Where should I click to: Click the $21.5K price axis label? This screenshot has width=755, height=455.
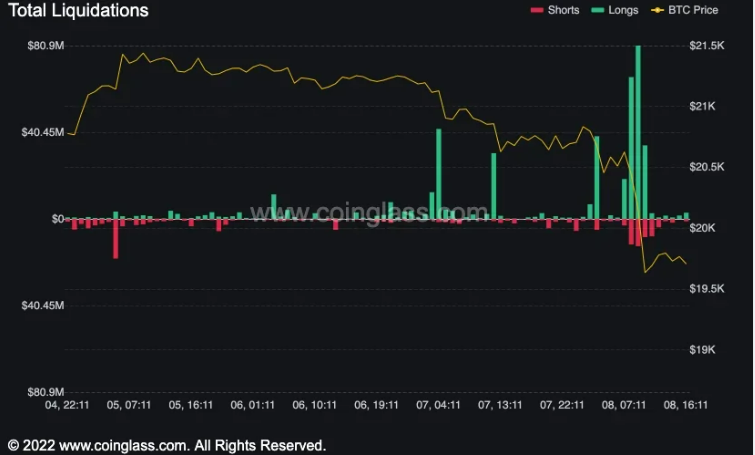(x=706, y=46)
